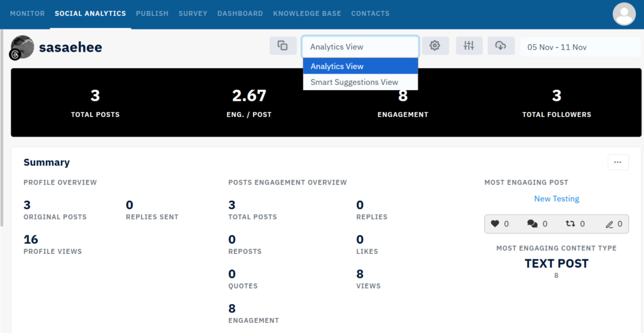644x333 pixels.
Task: Click the user account avatar icon
Action: pyautogui.click(x=624, y=14)
